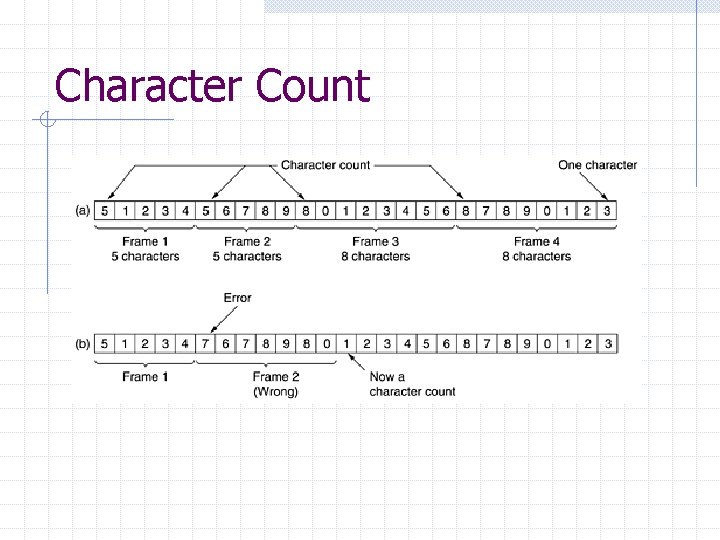The height and width of the screenshot is (540, 720).
Task: Click the 'Frame 3 8 characters' caption
Action: 376,249
